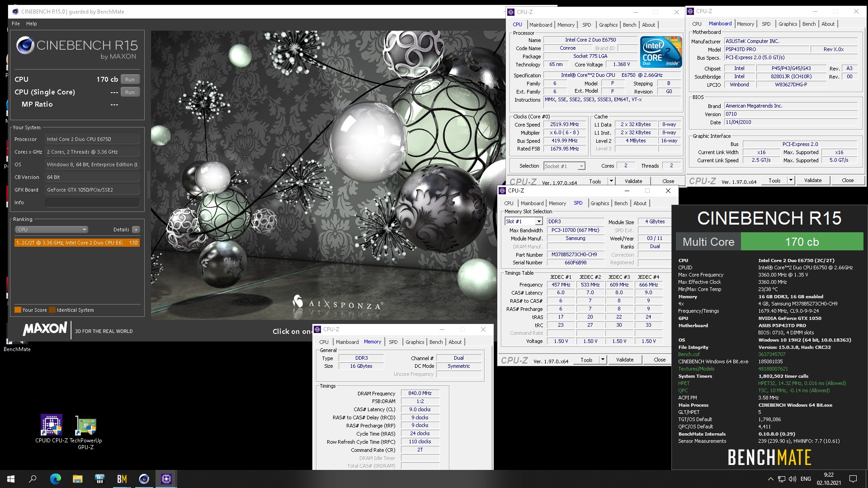This screenshot has height=488, width=868.
Task: Click title icon of CPU-Z SPD window
Action: click(502, 191)
